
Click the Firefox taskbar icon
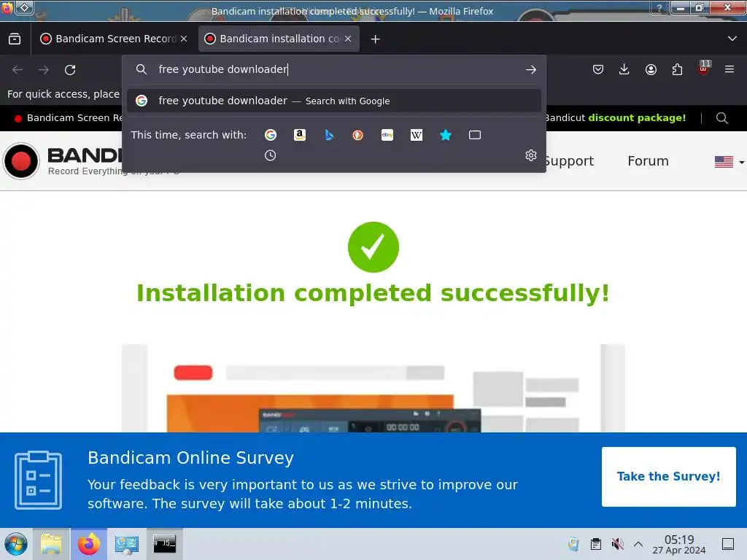88,544
